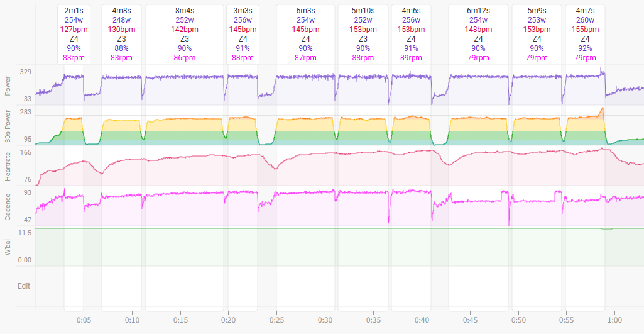
Task: Click the 0:20 time axis tick
Action: coord(228,320)
